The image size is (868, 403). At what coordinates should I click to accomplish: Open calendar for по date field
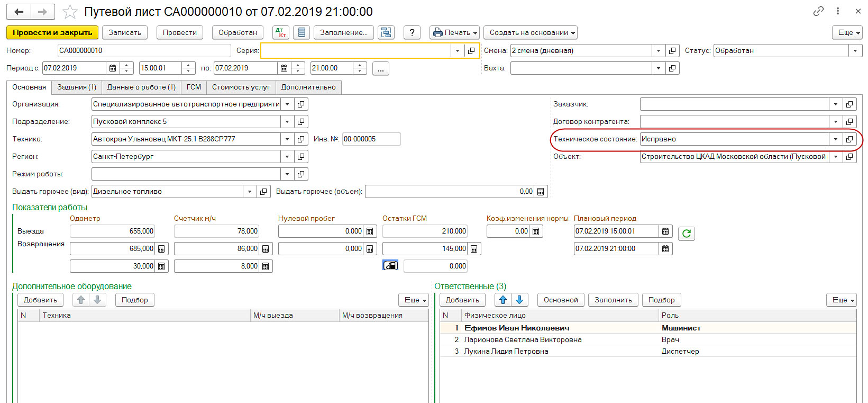[x=284, y=68]
